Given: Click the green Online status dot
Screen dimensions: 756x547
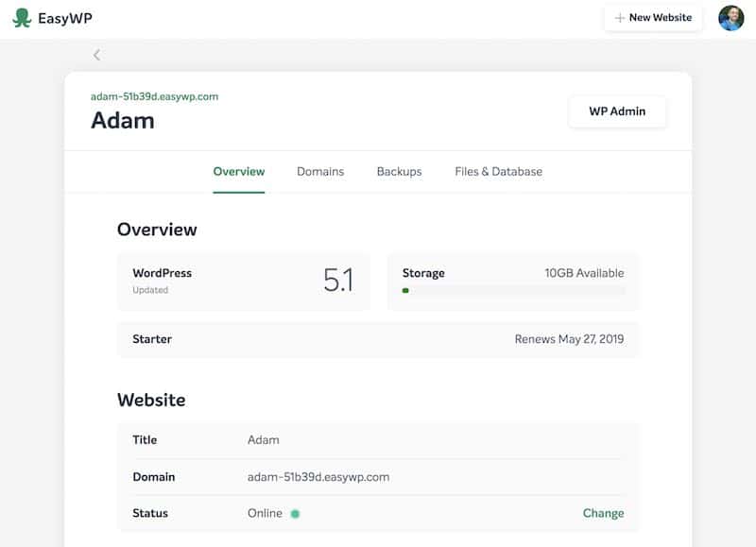Looking at the screenshot, I should tap(295, 514).
